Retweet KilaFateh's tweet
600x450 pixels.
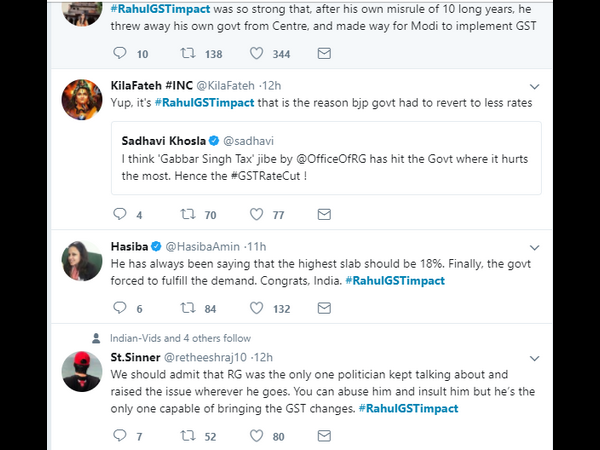tap(189, 214)
